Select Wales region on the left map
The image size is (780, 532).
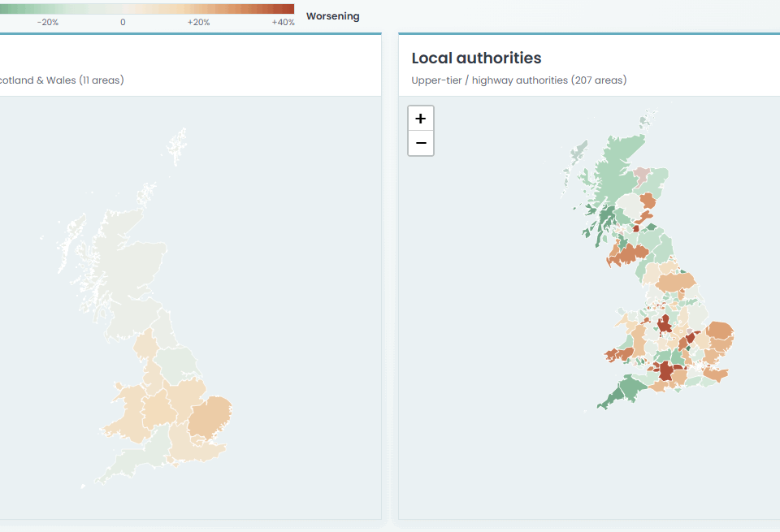pos(128,415)
